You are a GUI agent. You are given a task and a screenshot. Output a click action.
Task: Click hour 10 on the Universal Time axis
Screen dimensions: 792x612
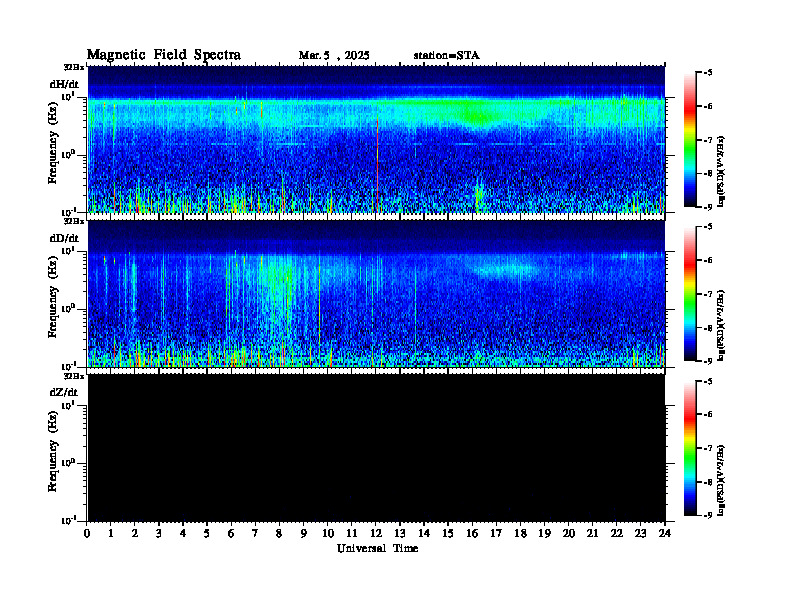328,534
